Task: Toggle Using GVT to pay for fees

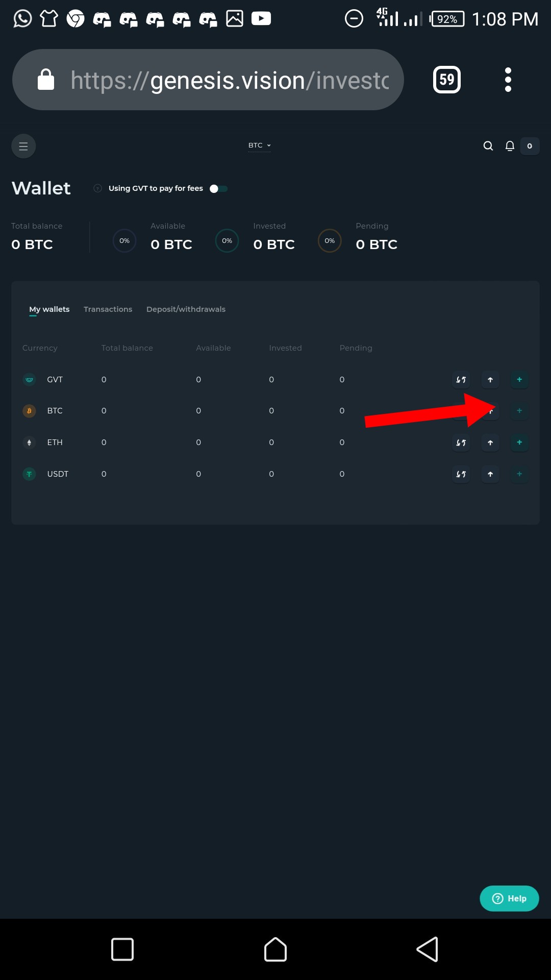Action: click(219, 189)
